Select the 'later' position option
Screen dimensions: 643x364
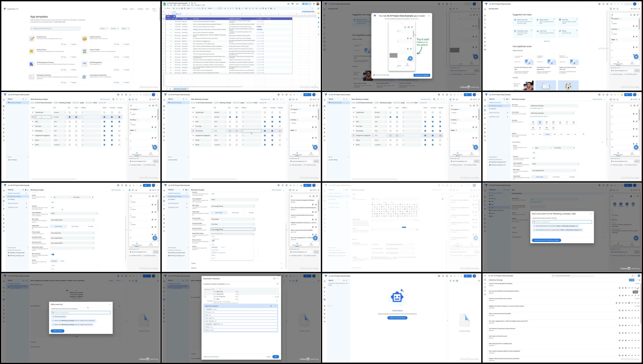pyautogui.click(x=554, y=134)
